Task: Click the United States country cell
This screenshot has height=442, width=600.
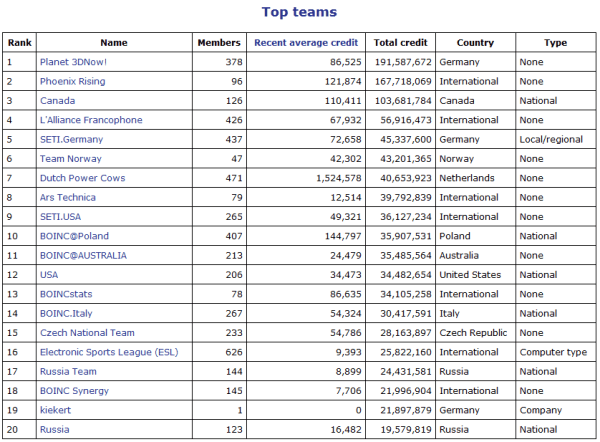Action: [470, 274]
